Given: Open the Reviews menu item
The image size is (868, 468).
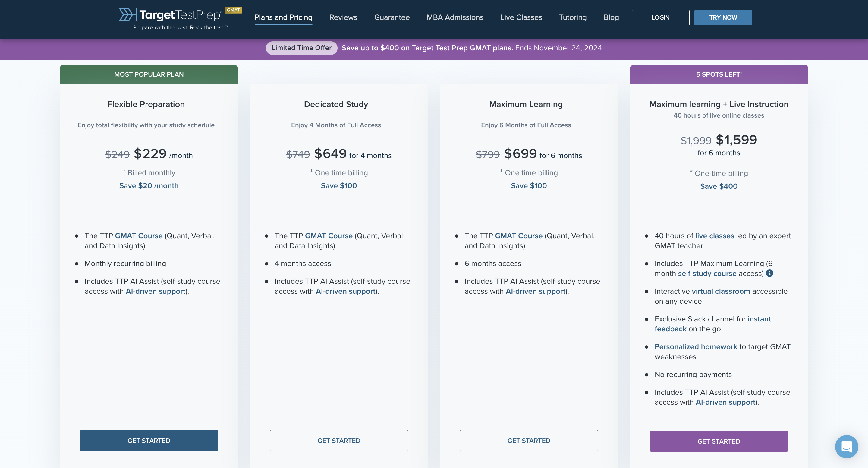Looking at the screenshot, I should pos(343,17).
